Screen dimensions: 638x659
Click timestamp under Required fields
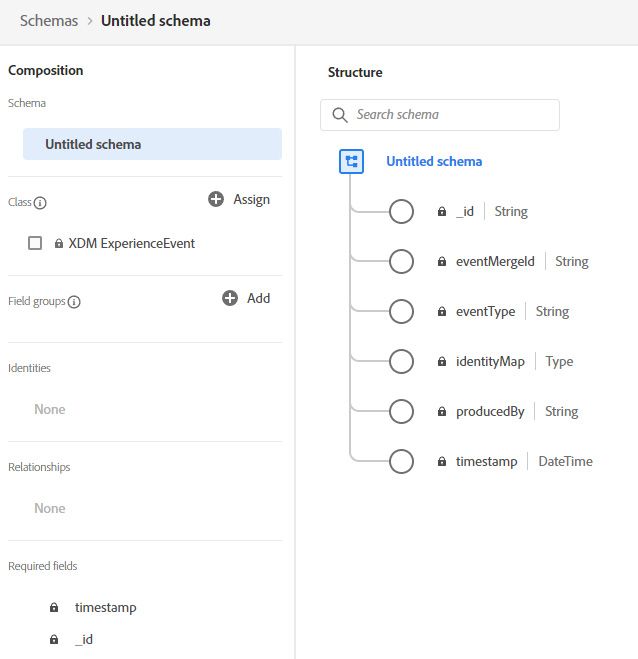pos(105,608)
